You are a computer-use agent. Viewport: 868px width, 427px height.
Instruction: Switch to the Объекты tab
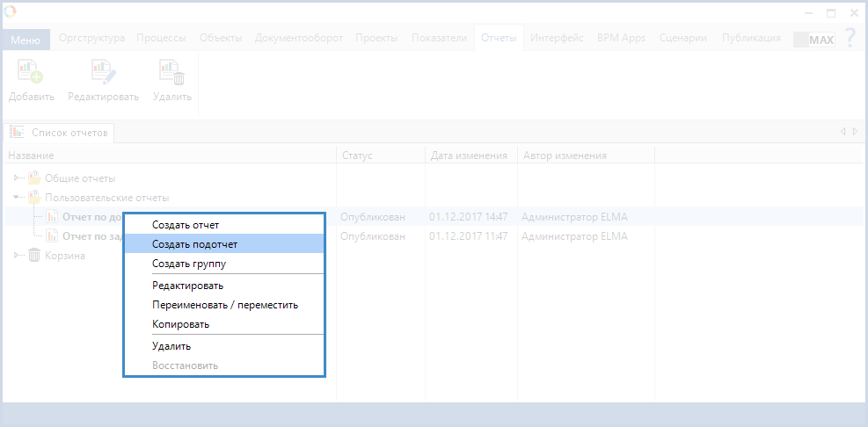221,38
